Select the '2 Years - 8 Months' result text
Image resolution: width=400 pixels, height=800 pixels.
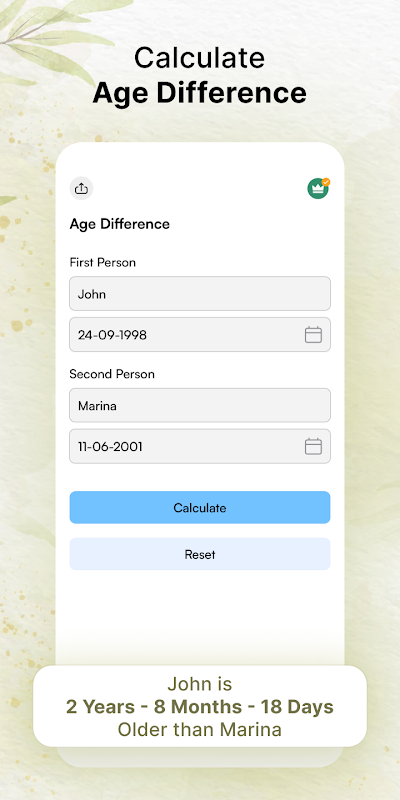154,707
